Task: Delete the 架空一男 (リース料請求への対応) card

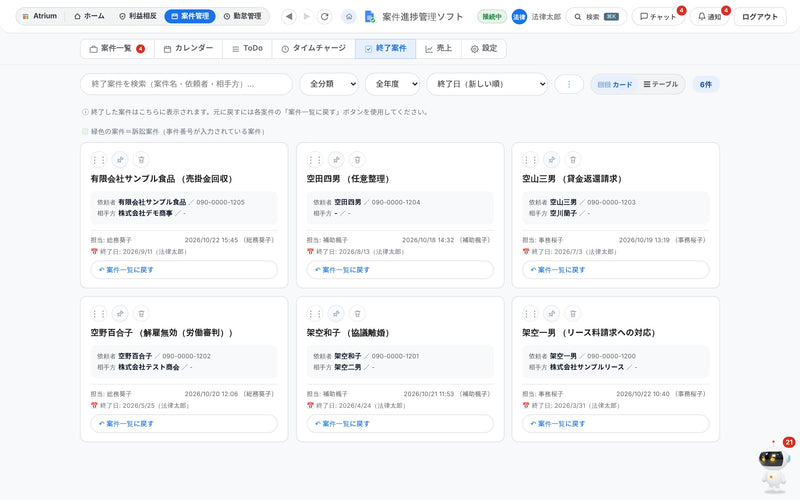Action: pos(573,314)
